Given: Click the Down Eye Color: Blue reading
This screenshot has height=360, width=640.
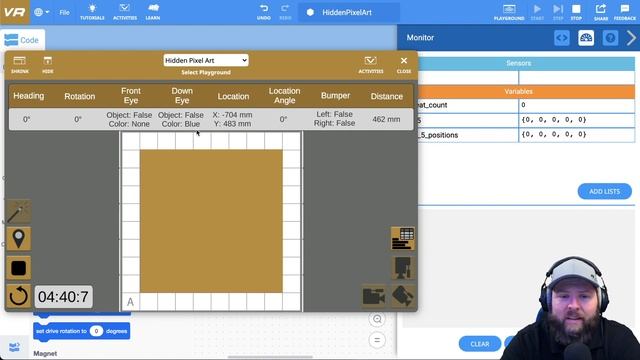Looking at the screenshot, I should pyautogui.click(x=180, y=124).
